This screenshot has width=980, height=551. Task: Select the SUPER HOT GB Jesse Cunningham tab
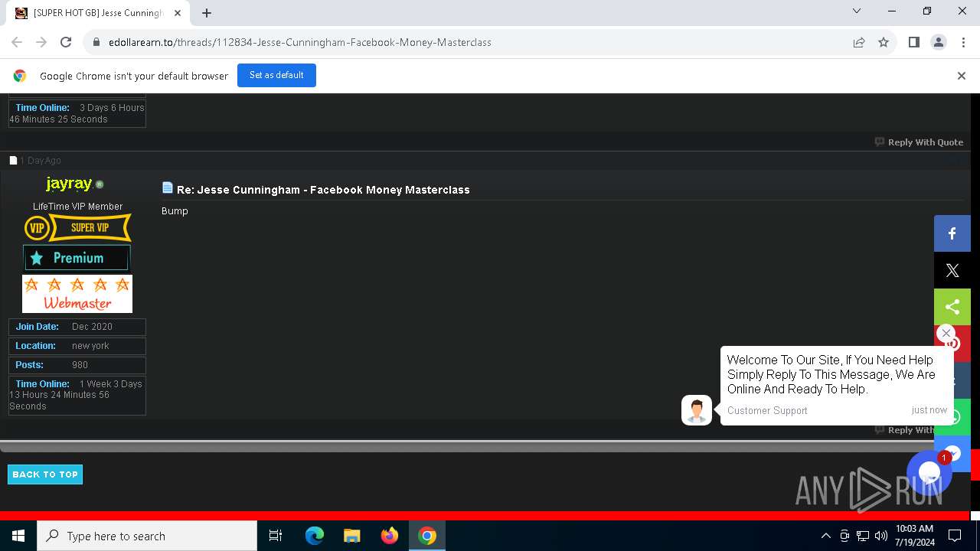click(98, 13)
